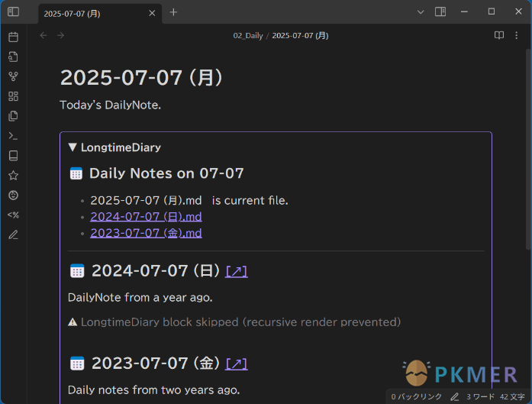Click the book icon in left ribbon

[x=13, y=156]
